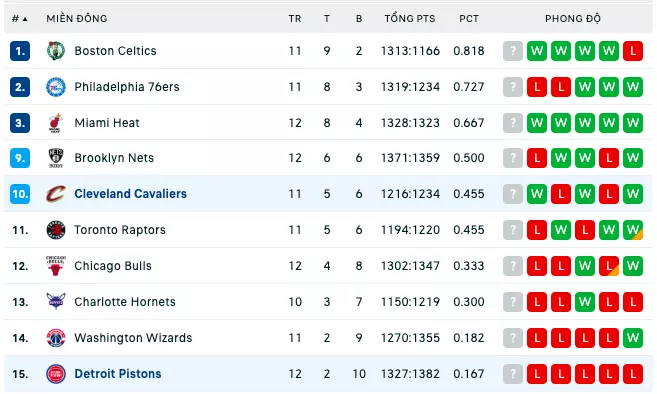Click the Cleveland Cavaliers logo icon
This screenshot has width=657, height=394.
click(56, 194)
